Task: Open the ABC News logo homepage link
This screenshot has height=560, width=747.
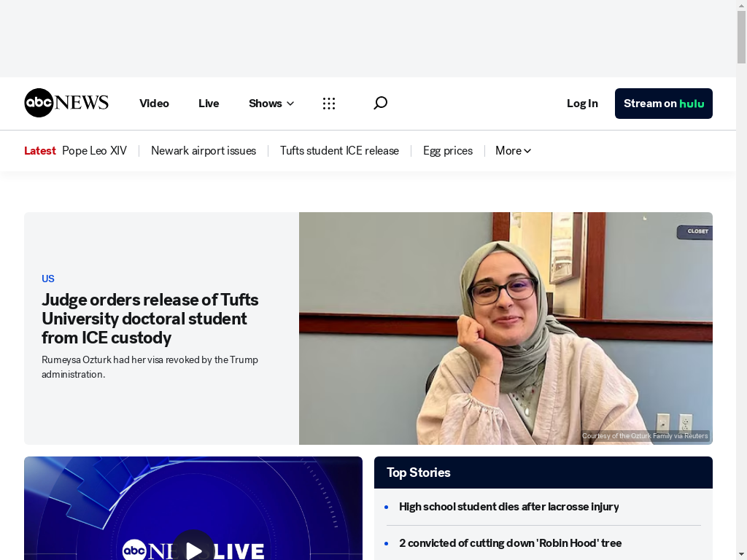Action: 66,103
